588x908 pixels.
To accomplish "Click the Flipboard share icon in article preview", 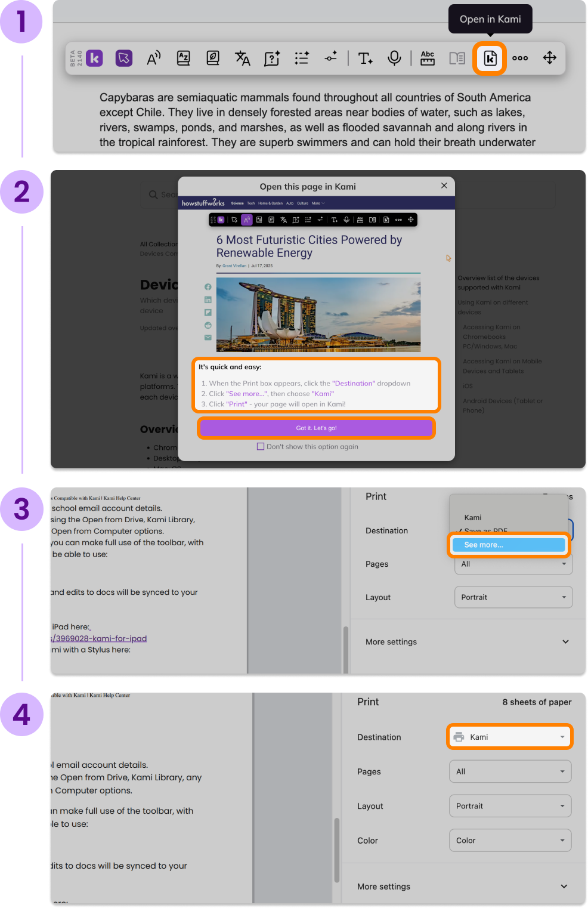I will 208,313.
